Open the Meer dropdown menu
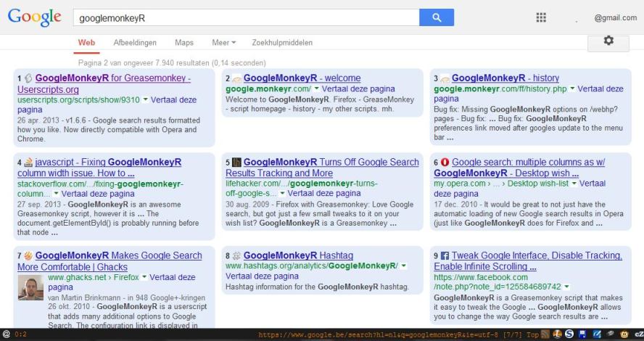 [224, 42]
